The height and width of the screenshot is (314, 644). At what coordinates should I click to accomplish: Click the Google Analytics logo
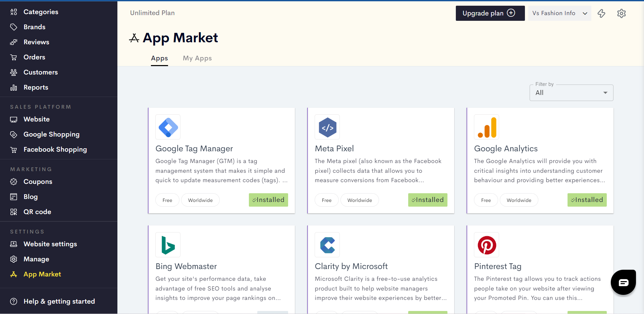[487, 127]
